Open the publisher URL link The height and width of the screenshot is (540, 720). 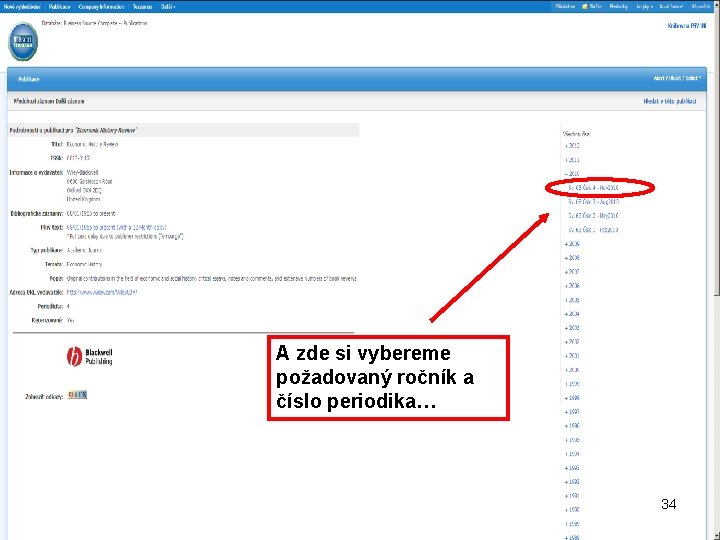click(102, 292)
